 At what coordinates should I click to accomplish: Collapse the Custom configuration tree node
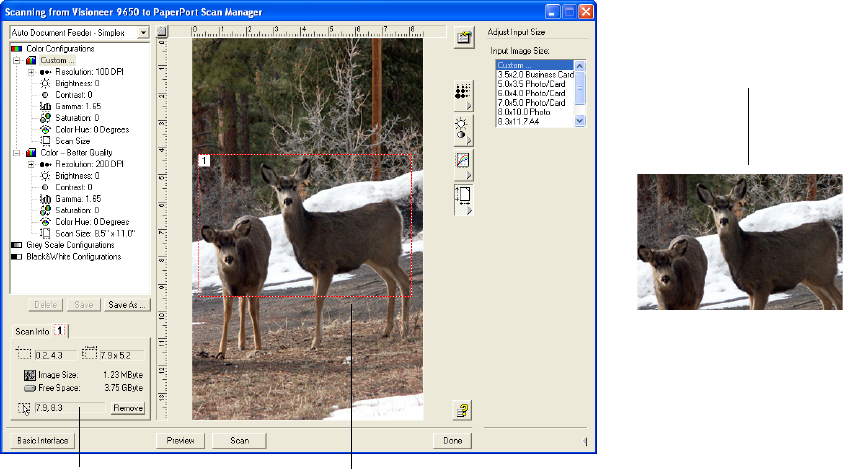tap(17, 60)
